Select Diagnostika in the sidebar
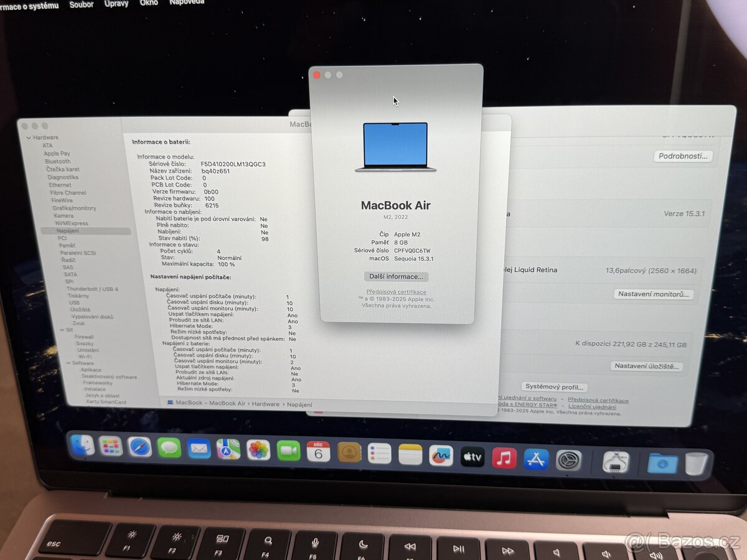The image size is (747, 560). 63,177
